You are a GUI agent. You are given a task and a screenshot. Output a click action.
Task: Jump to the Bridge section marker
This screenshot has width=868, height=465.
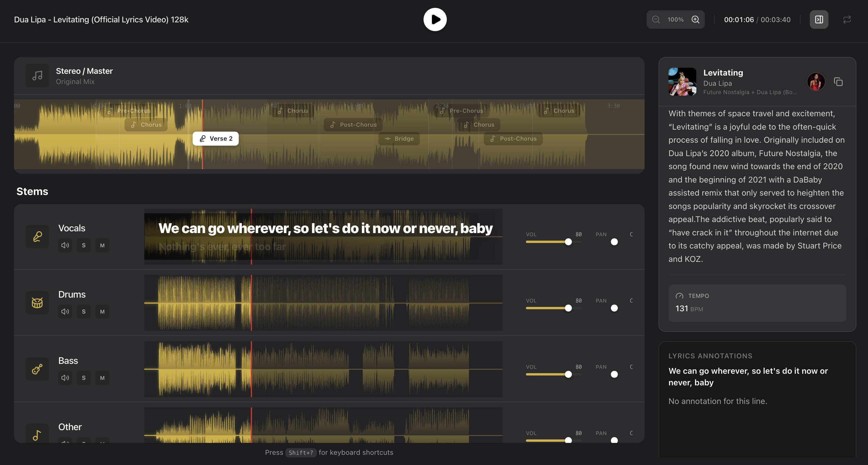pyautogui.click(x=399, y=139)
